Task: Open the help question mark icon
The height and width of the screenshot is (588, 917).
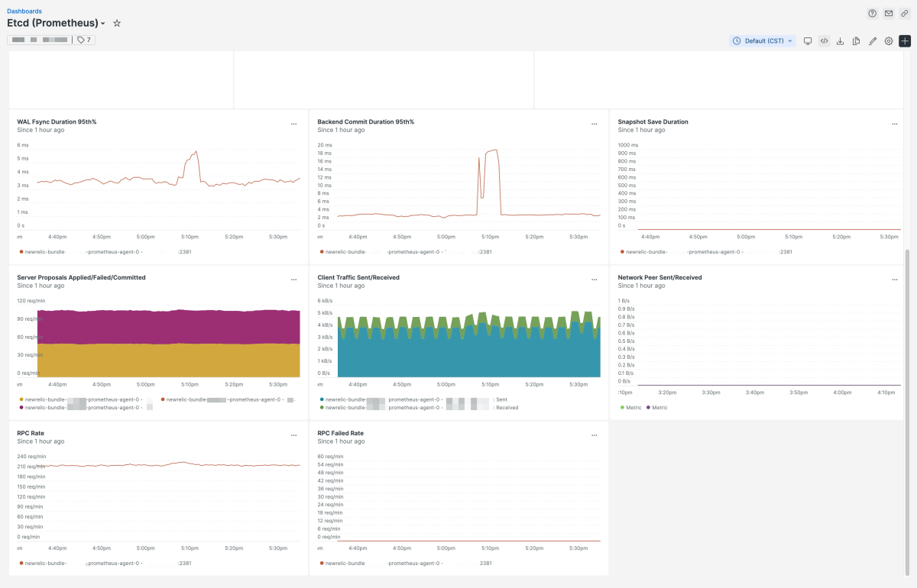Action: pos(872,14)
